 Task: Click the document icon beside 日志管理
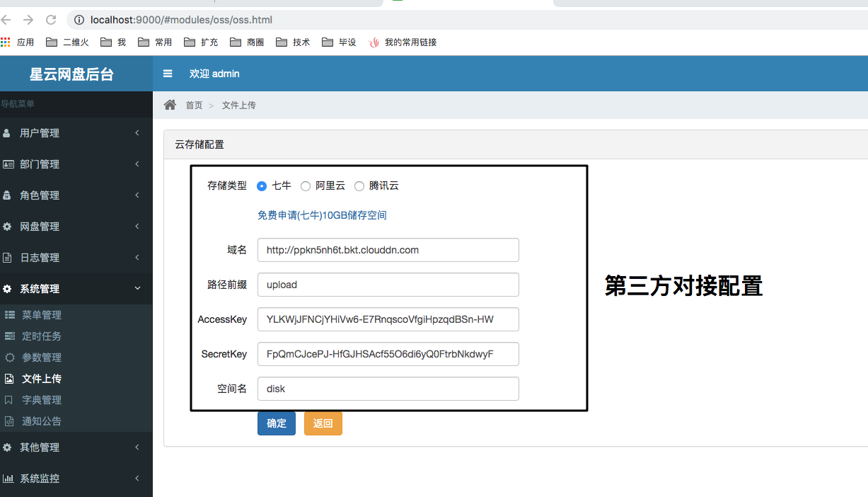[7, 258]
